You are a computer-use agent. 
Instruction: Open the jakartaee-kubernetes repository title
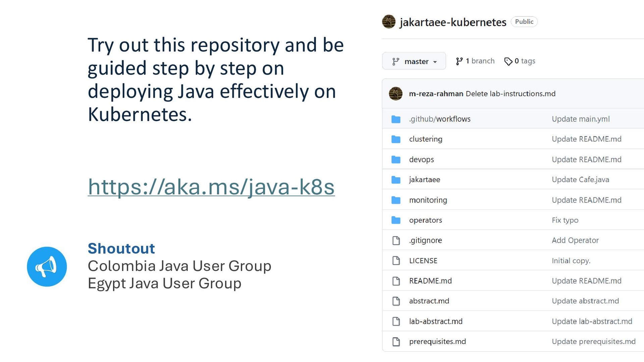pos(453,22)
